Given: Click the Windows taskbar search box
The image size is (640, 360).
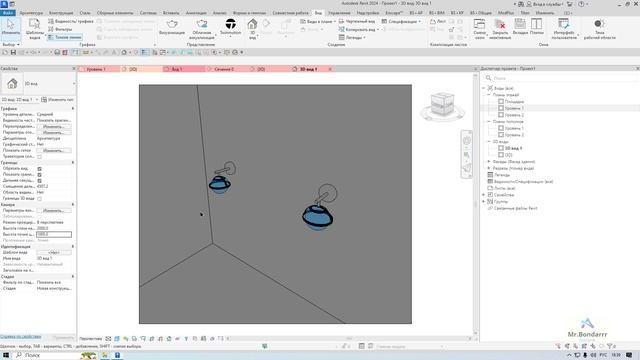Looking at the screenshot, I should (x=55, y=355).
